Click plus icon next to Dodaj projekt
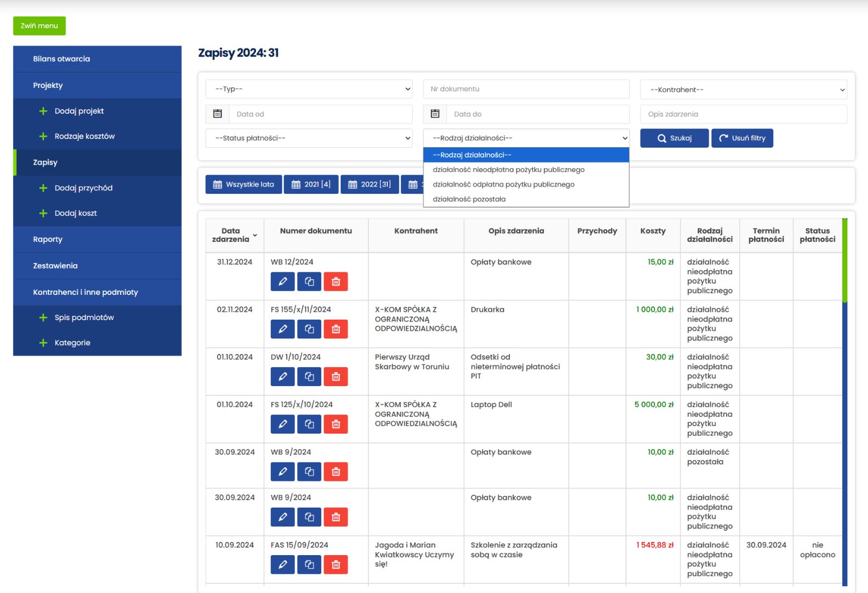The image size is (868, 593). pos(43,111)
